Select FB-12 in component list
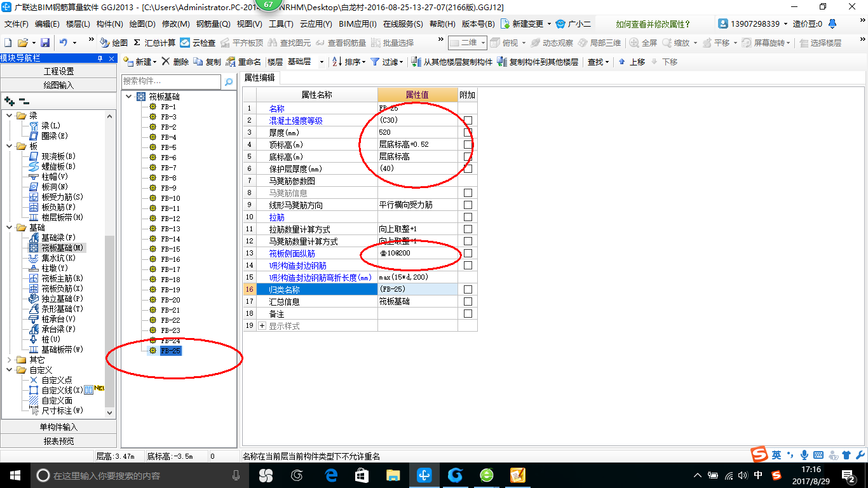The image size is (868, 488). tap(170, 219)
